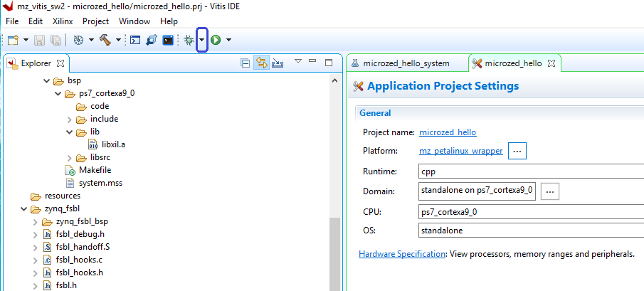Open the Hardware Specification link

pos(401,254)
